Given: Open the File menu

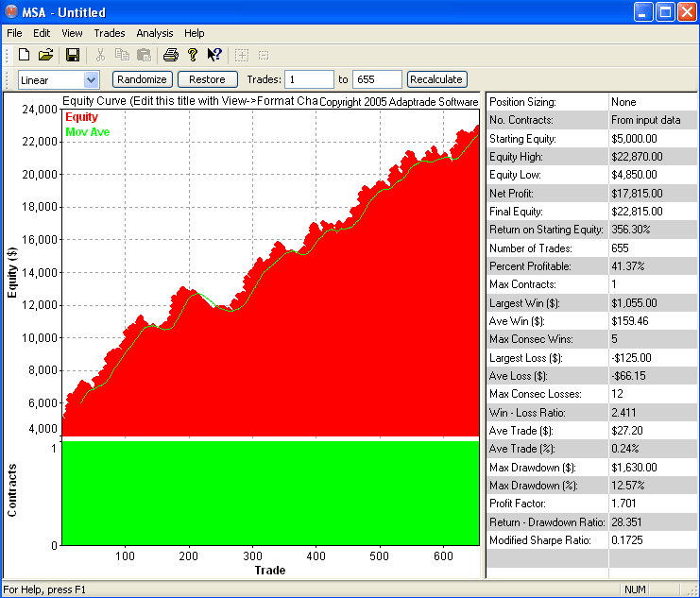Looking at the screenshot, I should (x=14, y=33).
